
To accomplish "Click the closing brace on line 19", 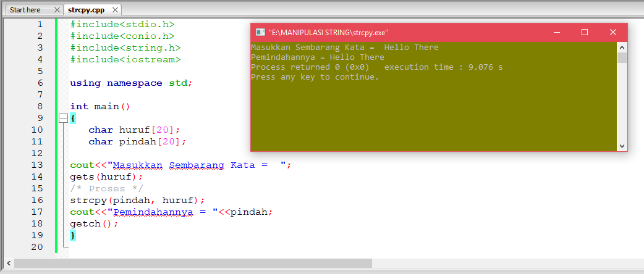I will pyautogui.click(x=73, y=236).
